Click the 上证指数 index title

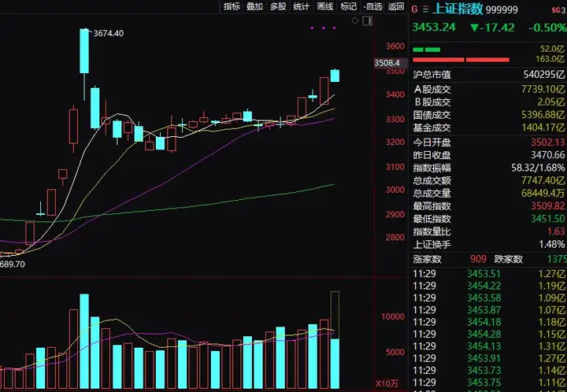(x=458, y=9)
